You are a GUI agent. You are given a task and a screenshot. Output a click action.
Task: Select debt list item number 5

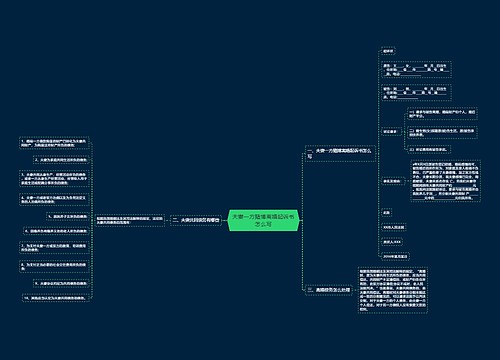coord(68,216)
